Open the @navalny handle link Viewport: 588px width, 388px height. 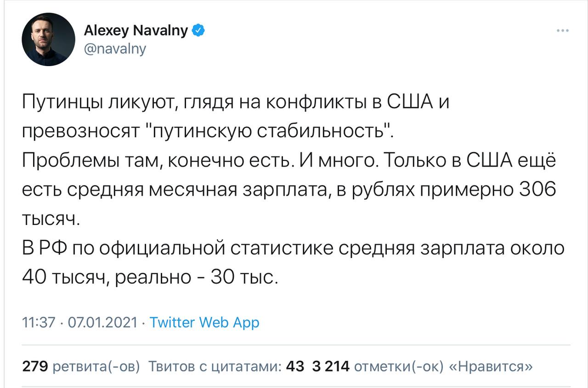pyautogui.click(x=115, y=48)
